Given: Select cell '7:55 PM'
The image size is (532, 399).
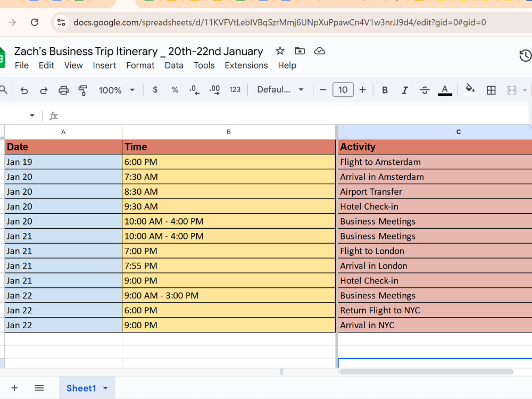Looking at the screenshot, I should tap(229, 265).
